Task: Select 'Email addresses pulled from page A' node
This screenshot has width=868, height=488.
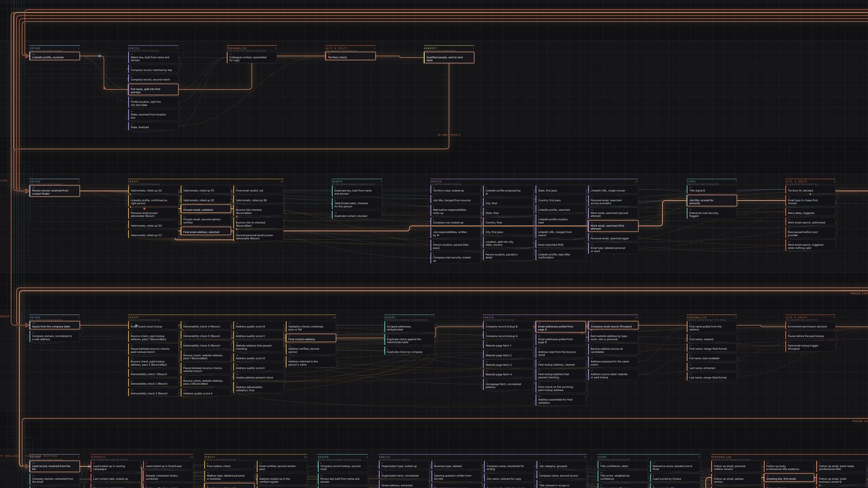Action: (x=561, y=328)
